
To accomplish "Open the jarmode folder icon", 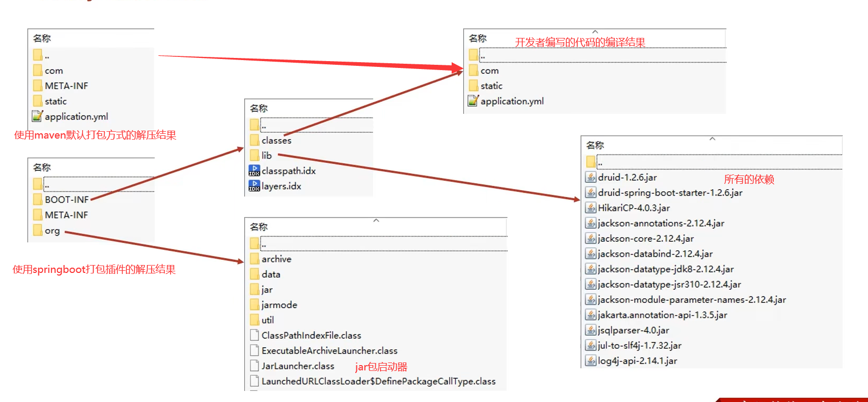I will coord(254,305).
